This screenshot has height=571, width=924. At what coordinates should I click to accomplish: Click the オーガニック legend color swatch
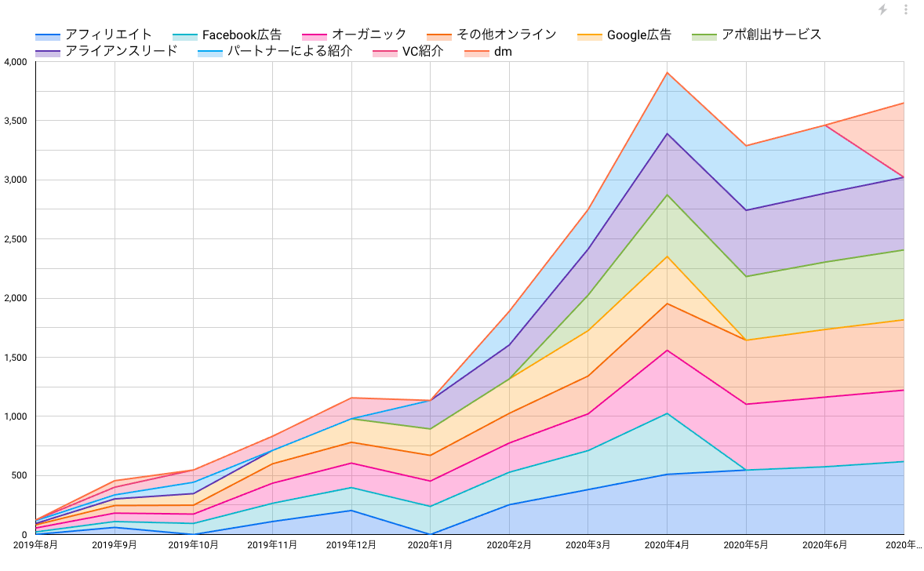click(x=314, y=36)
